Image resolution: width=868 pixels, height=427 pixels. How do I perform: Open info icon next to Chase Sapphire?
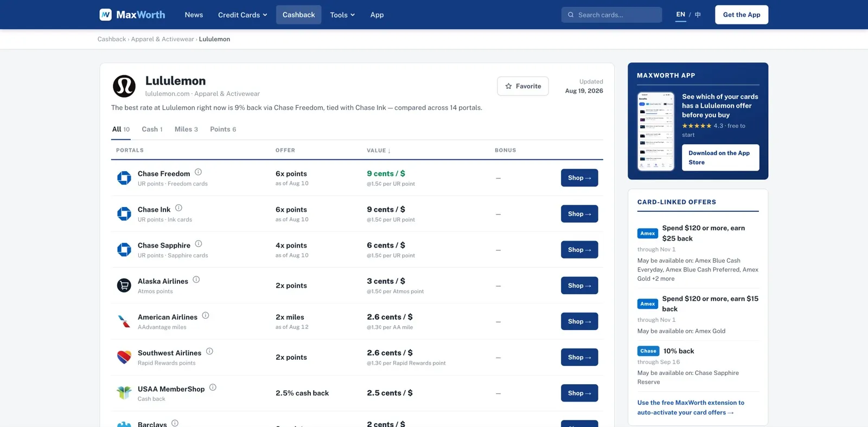(x=199, y=244)
